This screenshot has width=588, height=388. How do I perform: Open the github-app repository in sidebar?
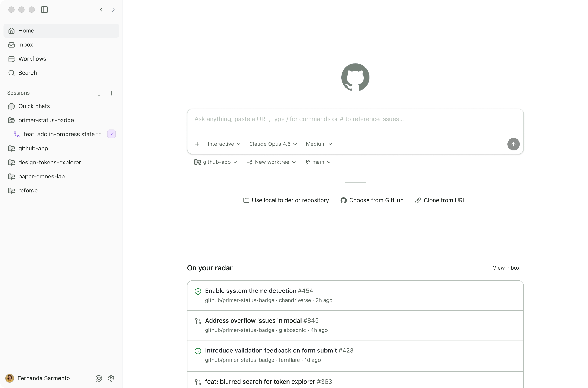tap(61, 148)
